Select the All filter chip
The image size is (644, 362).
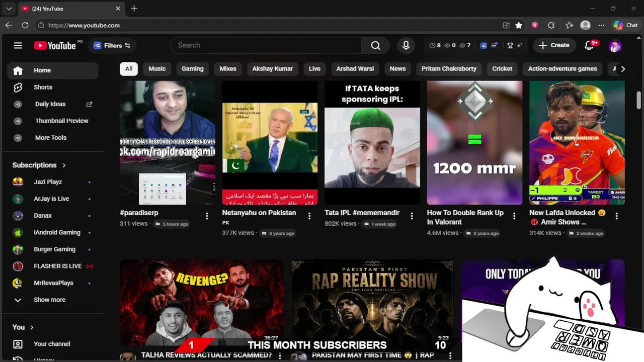coord(129,69)
